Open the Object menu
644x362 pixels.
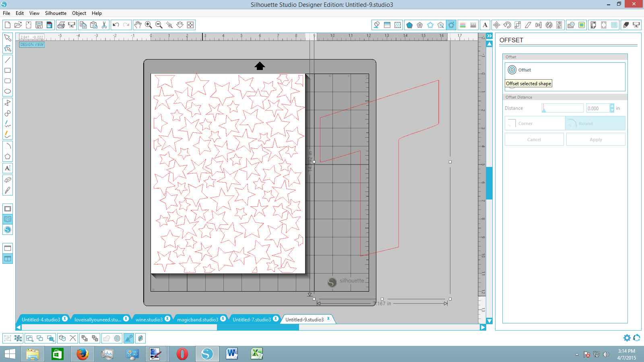(x=79, y=13)
